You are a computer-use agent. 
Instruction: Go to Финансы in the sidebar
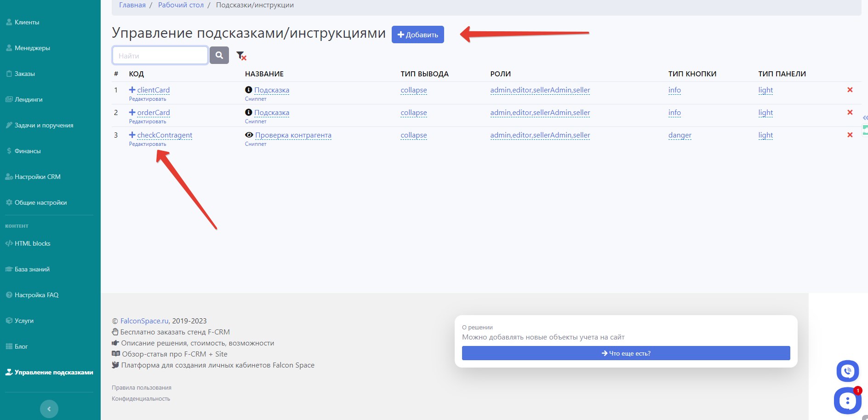click(28, 151)
